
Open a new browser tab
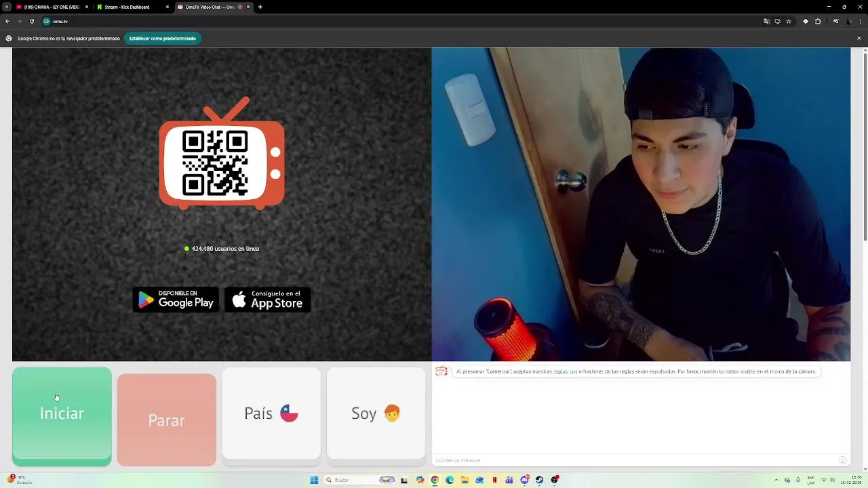pyautogui.click(x=260, y=7)
